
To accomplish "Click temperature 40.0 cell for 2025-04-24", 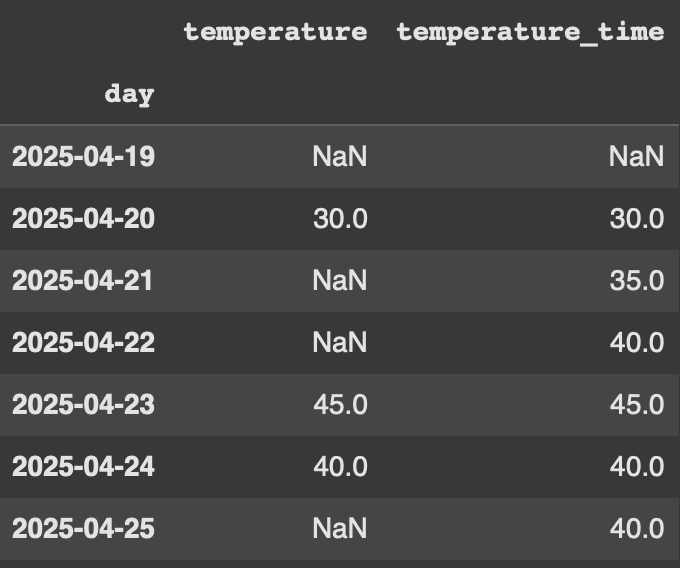I will [340, 466].
